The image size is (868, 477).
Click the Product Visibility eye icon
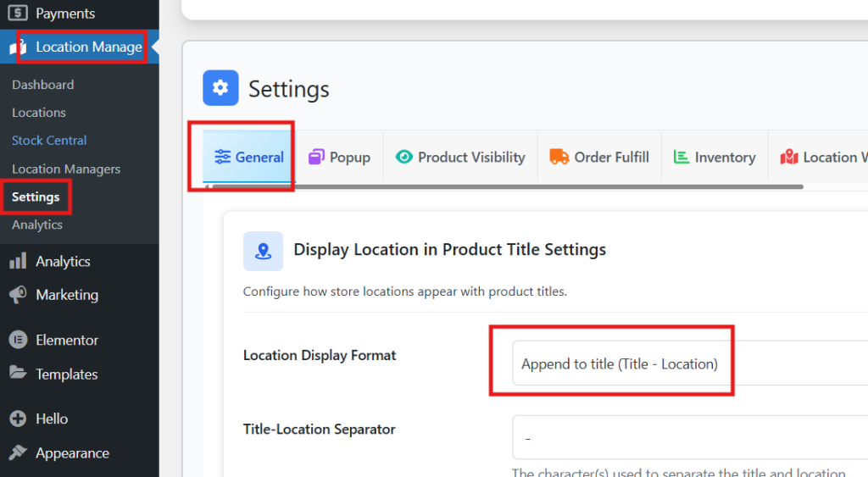coord(404,157)
